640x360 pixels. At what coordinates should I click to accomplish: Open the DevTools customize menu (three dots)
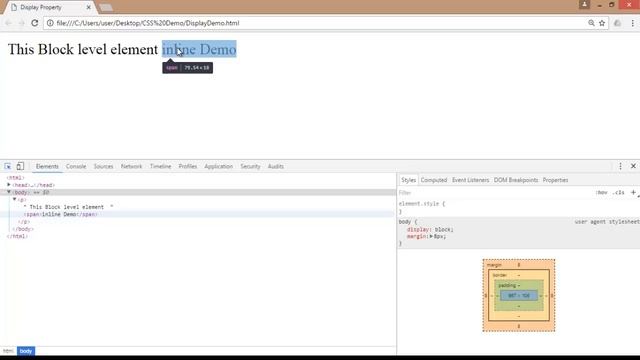620,166
